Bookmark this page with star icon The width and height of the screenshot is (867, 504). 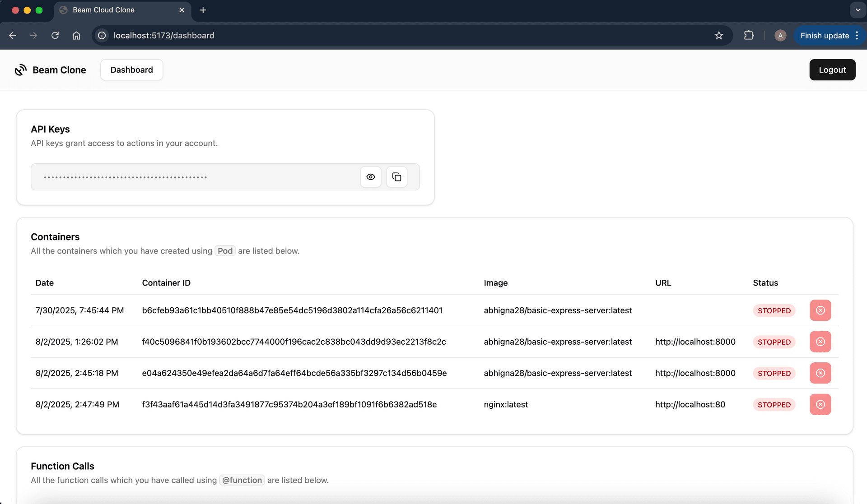pos(719,36)
